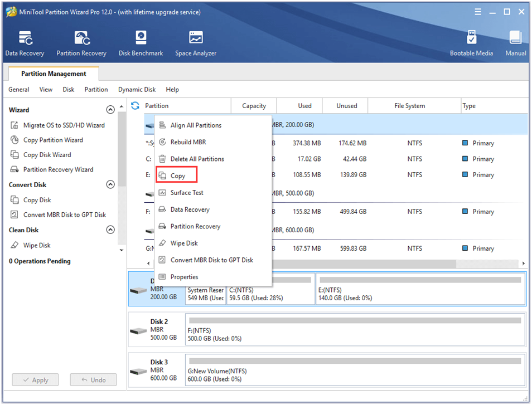Collapse the Clean Disk section
Screen dimensions: 532x405
pyautogui.click(x=110, y=230)
